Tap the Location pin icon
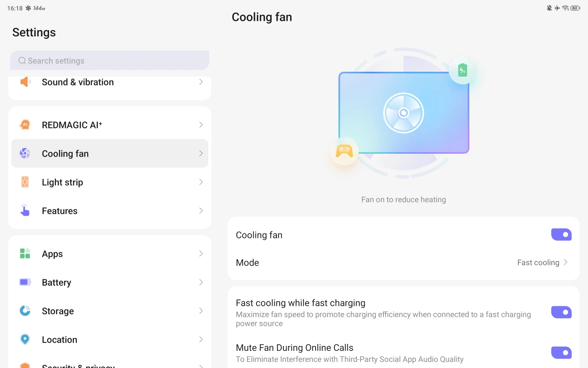This screenshot has width=588, height=368. [25, 339]
